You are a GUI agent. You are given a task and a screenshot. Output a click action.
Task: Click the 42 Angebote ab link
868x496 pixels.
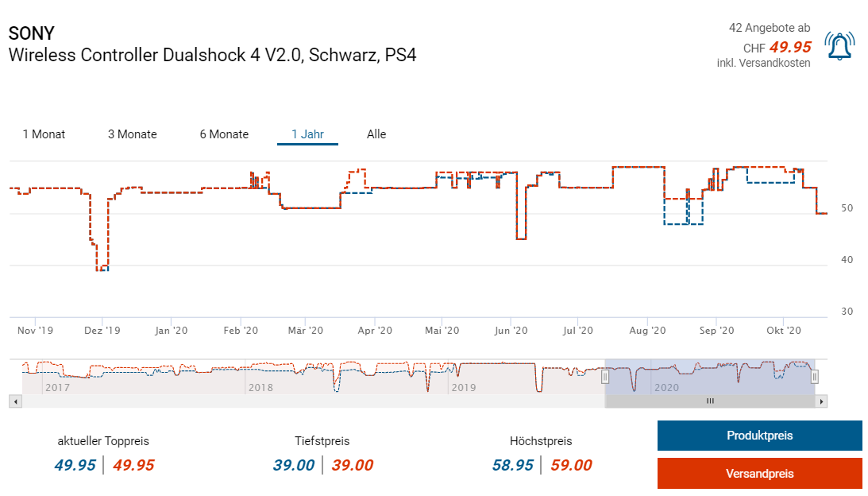(769, 29)
